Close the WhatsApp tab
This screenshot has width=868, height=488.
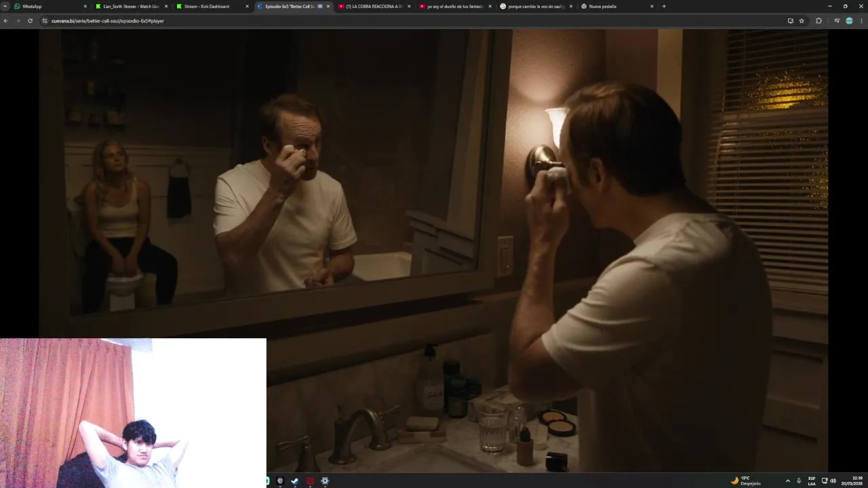(85, 6)
